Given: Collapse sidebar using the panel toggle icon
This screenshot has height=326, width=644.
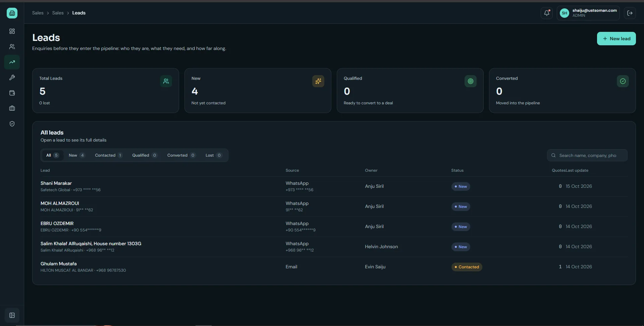Looking at the screenshot, I should point(12,315).
